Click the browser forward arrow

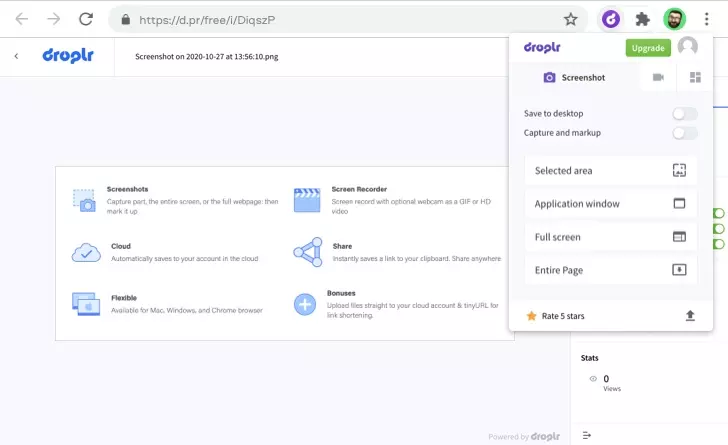[53, 19]
